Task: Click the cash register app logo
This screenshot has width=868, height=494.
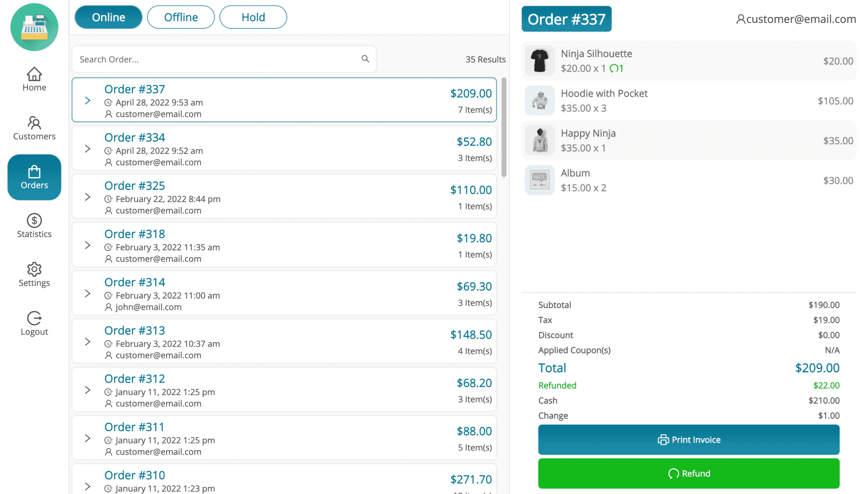Action: tap(34, 27)
